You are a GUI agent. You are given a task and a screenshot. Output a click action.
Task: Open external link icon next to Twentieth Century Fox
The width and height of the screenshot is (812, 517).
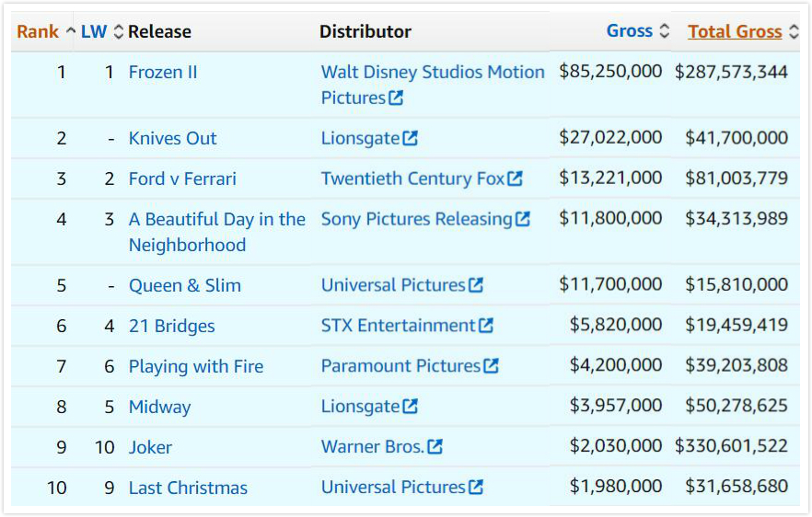(x=515, y=179)
